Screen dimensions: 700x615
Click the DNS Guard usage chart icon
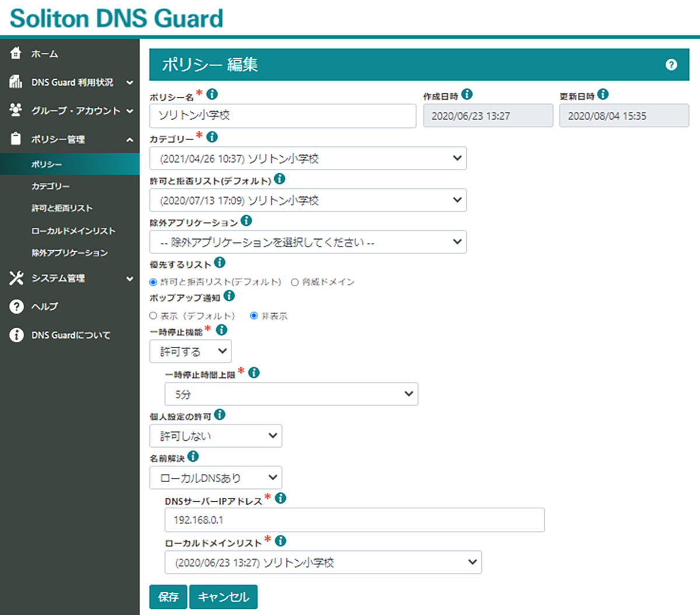click(16, 82)
